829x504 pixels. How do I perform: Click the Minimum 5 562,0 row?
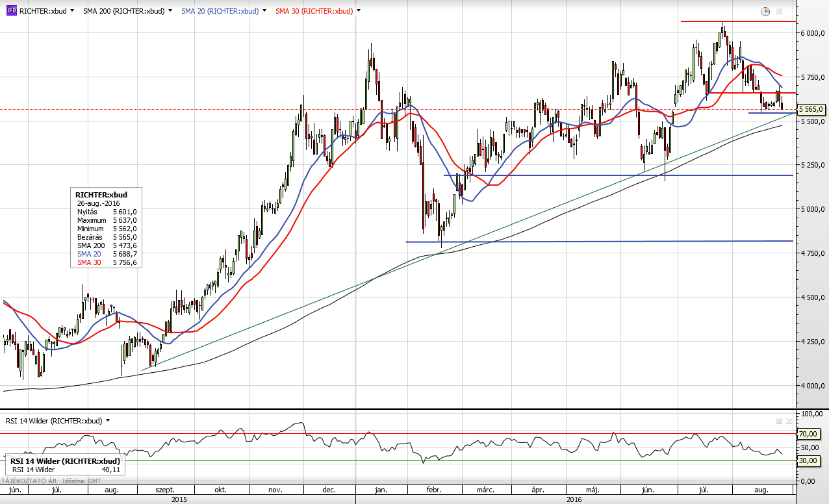pos(107,229)
